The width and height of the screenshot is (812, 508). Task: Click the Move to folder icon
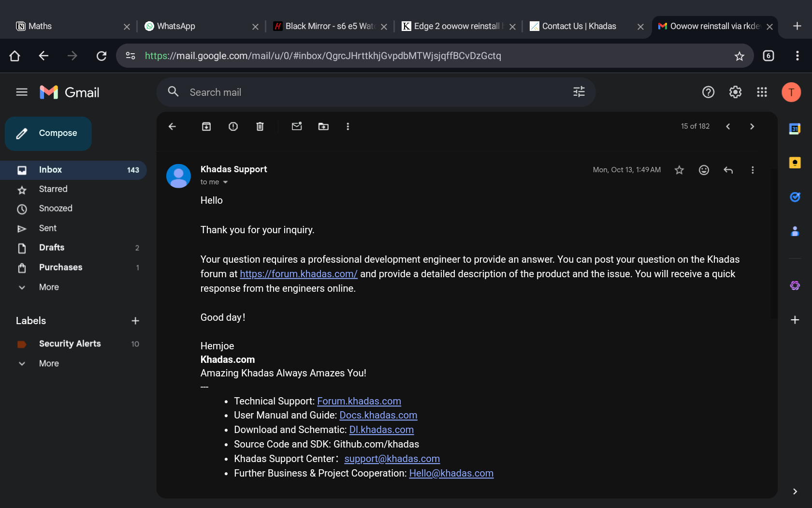[x=323, y=127]
